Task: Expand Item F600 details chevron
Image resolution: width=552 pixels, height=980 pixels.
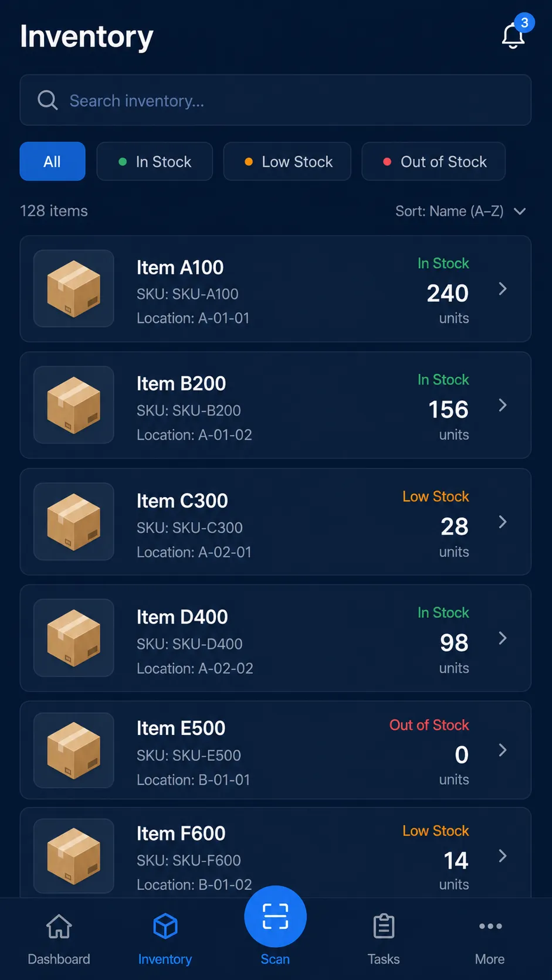Action: click(x=503, y=856)
